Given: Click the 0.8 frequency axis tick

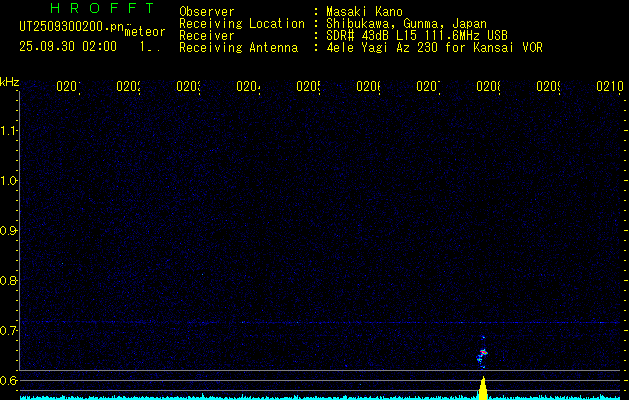Looking at the screenshot, I should 10,280.
